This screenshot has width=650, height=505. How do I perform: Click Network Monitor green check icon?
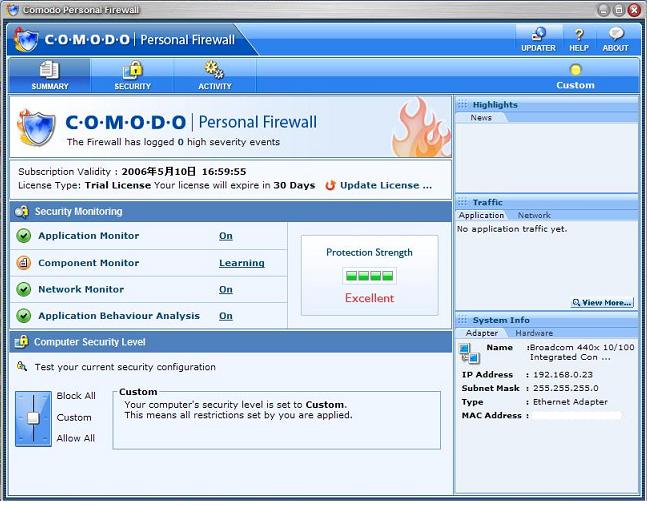(24, 290)
